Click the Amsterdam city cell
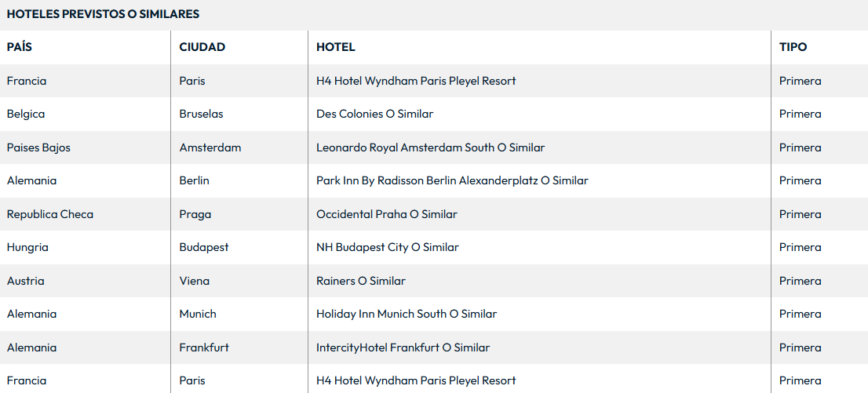 pyautogui.click(x=210, y=147)
